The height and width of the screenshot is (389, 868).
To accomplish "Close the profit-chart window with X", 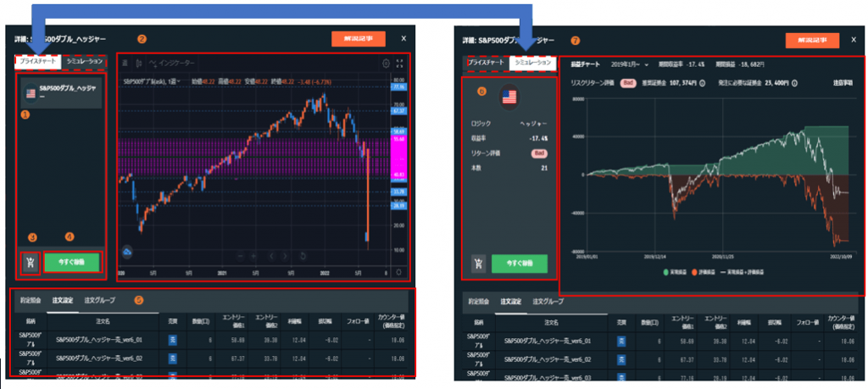I will click(x=853, y=40).
